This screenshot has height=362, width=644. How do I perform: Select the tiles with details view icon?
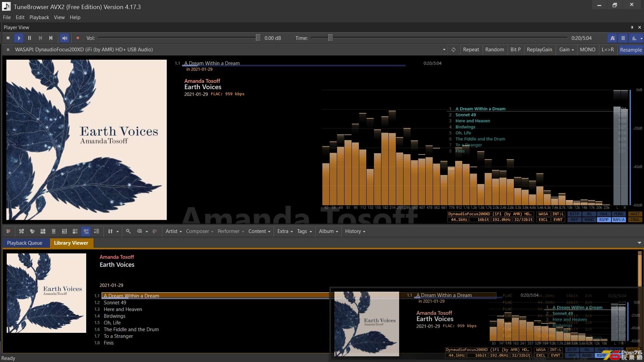click(75, 231)
